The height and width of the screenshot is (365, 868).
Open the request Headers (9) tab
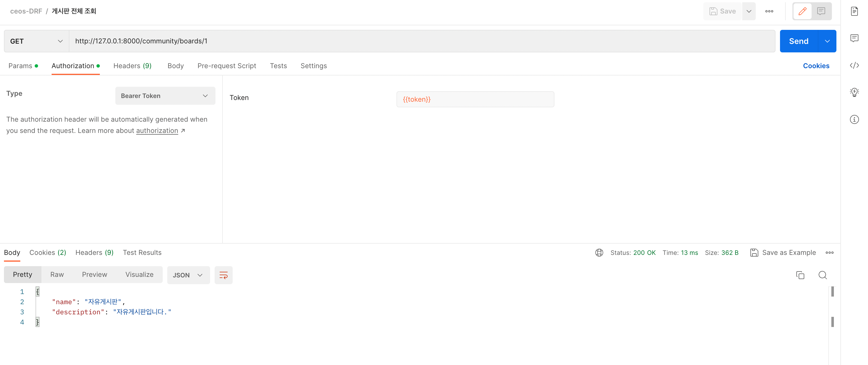pos(133,66)
